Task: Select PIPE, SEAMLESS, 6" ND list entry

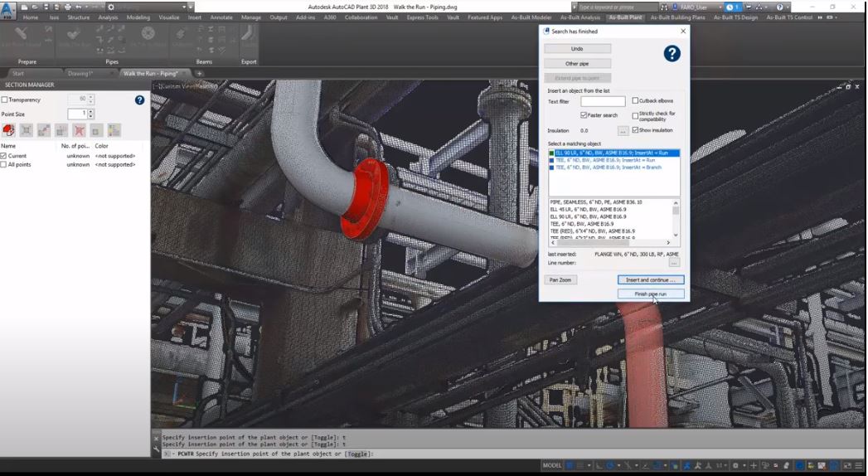Action: (596, 202)
